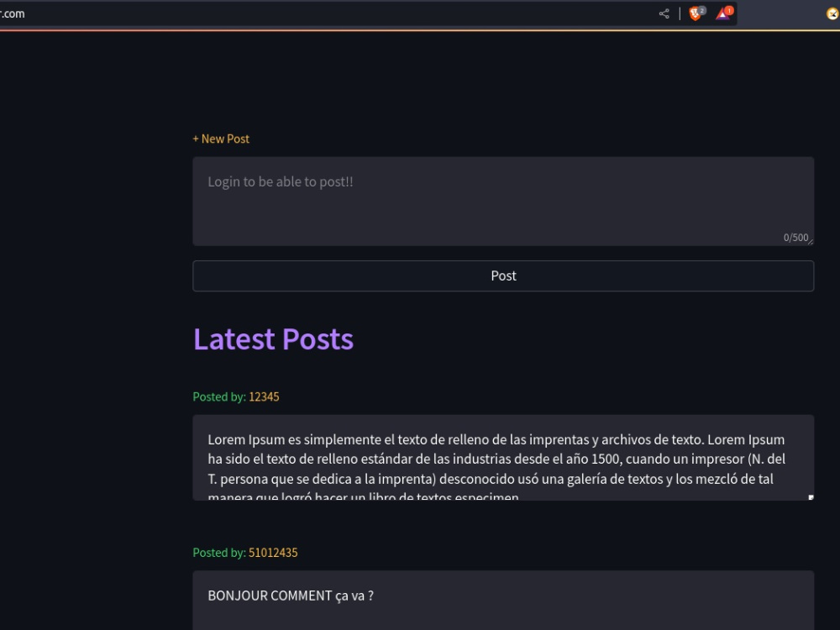Click resize handle of new post textbox
Screen dimensions: 840x630
pos(811,242)
